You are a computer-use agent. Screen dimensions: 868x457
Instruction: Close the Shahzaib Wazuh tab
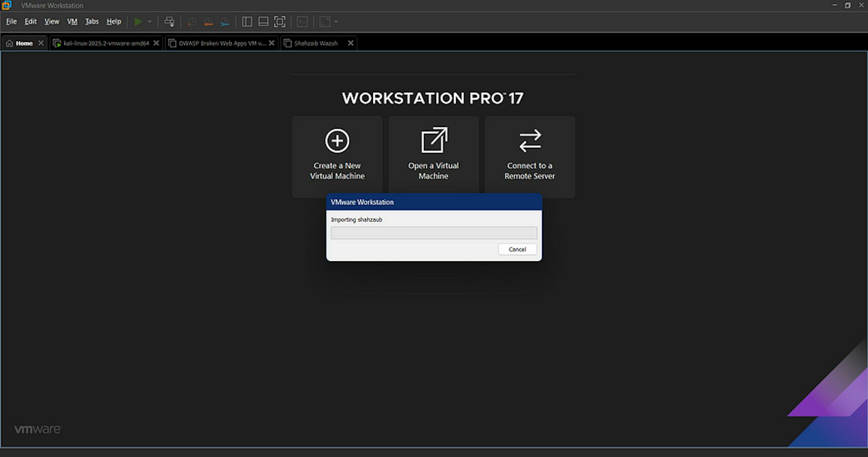click(x=351, y=43)
